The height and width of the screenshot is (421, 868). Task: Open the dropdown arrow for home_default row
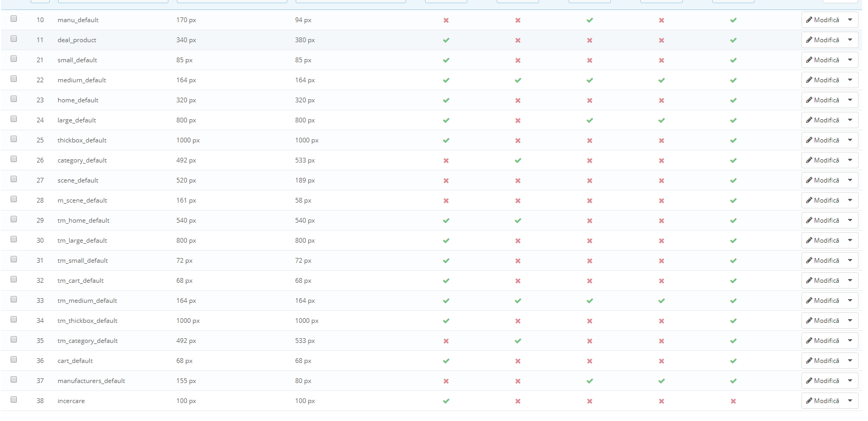coord(850,100)
